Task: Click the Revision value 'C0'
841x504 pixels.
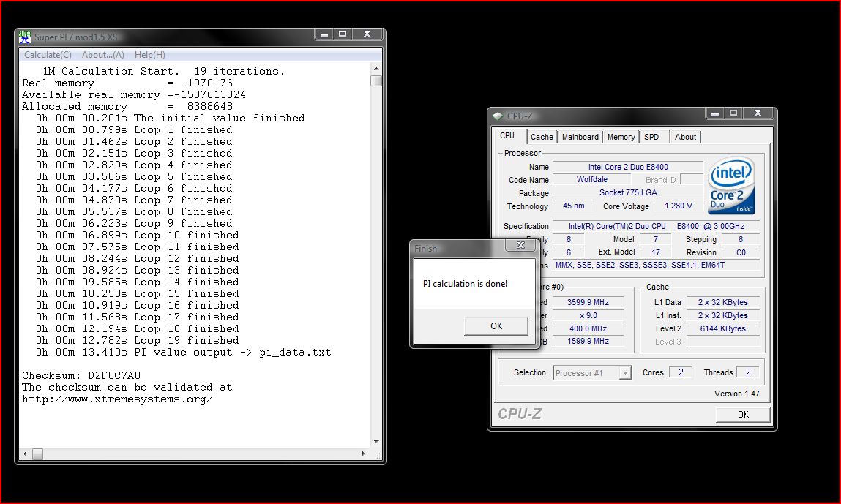Action: pos(741,252)
